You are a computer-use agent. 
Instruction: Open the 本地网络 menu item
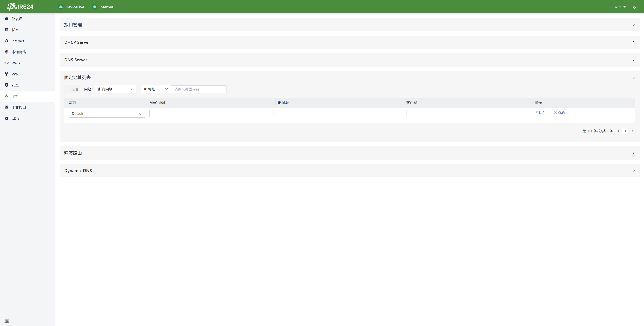[x=19, y=52]
